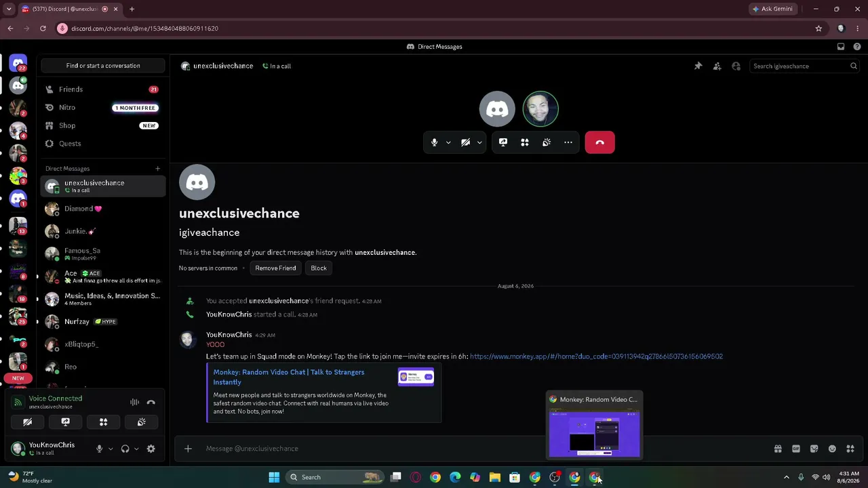868x488 pixels.
Task: Click the Block button
Action: pyautogui.click(x=319, y=268)
